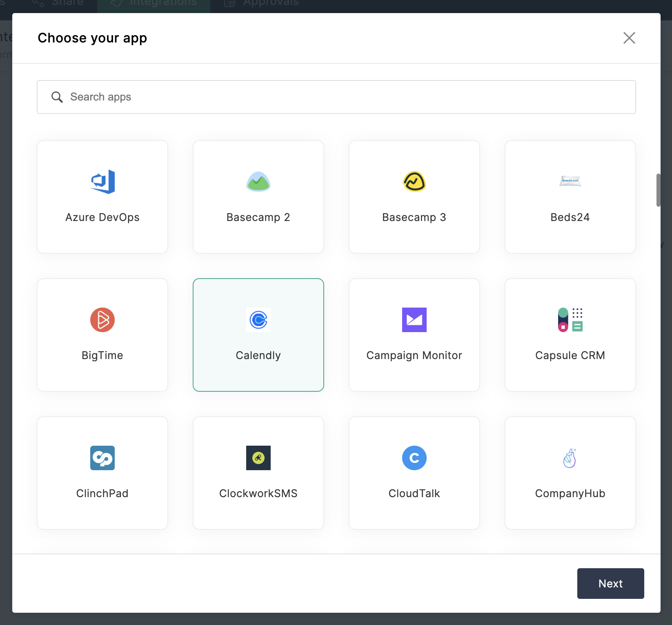Select the Beds24 pillow icon

coord(570,181)
